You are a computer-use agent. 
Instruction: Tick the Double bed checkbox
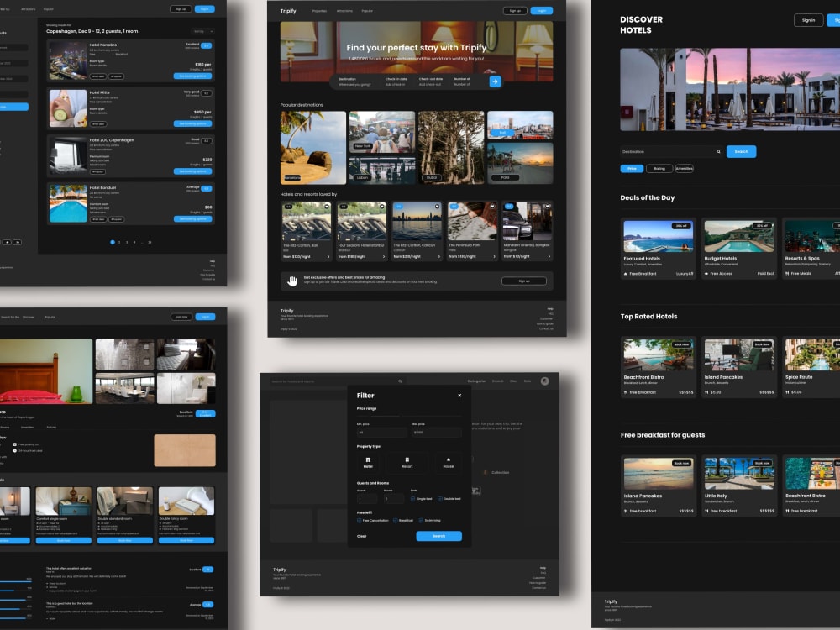(x=440, y=499)
